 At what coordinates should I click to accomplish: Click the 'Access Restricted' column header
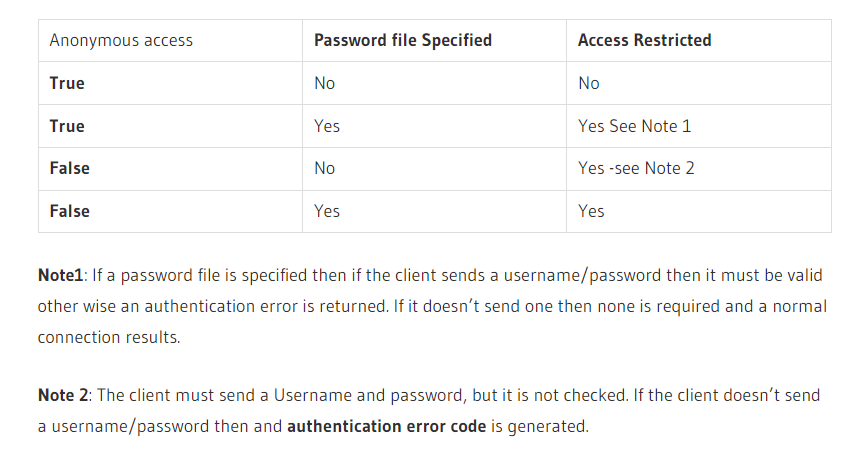coord(644,41)
